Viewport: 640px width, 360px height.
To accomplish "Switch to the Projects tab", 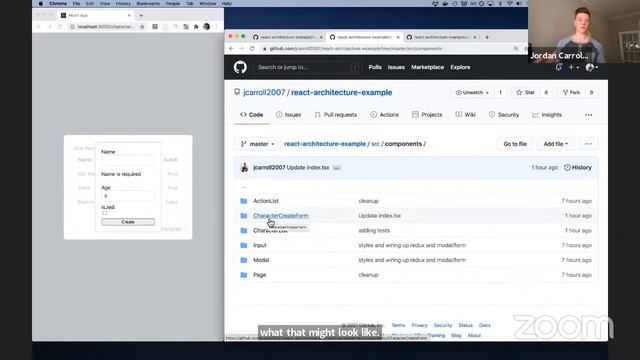I will tap(427, 115).
